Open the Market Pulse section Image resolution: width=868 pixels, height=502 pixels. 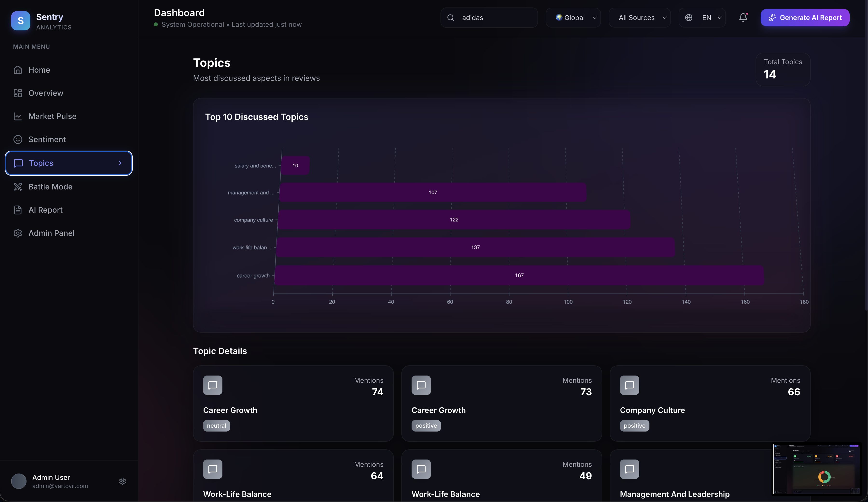pyautogui.click(x=52, y=117)
